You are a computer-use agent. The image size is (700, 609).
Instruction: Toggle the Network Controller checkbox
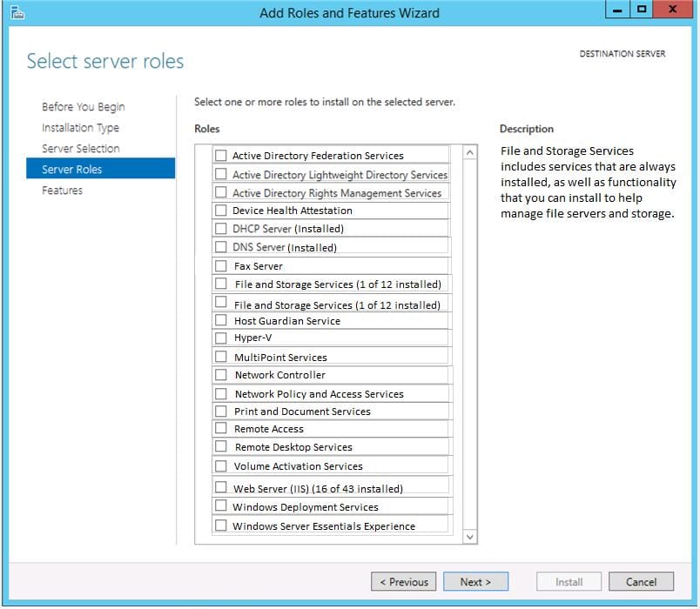tap(220, 374)
